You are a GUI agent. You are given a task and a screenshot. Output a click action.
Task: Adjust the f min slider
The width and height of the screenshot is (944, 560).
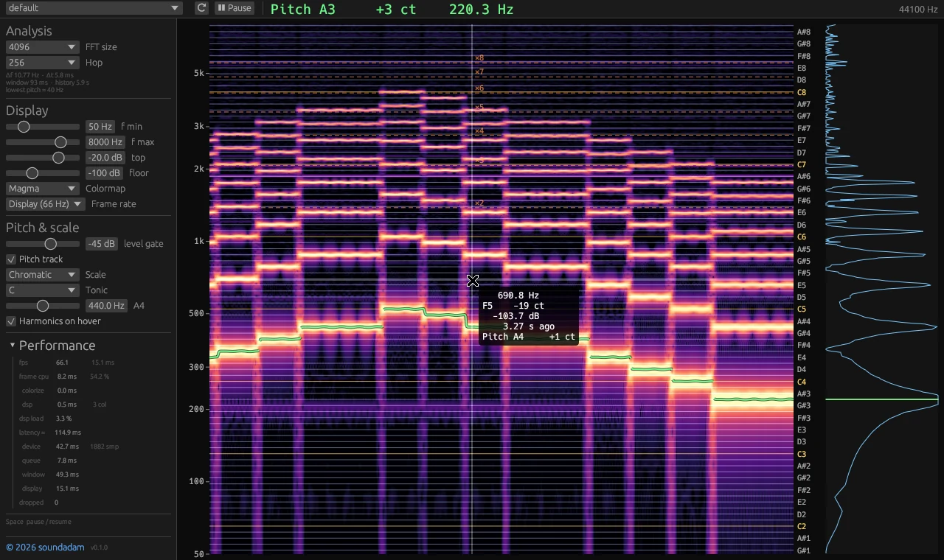[x=43, y=127]
